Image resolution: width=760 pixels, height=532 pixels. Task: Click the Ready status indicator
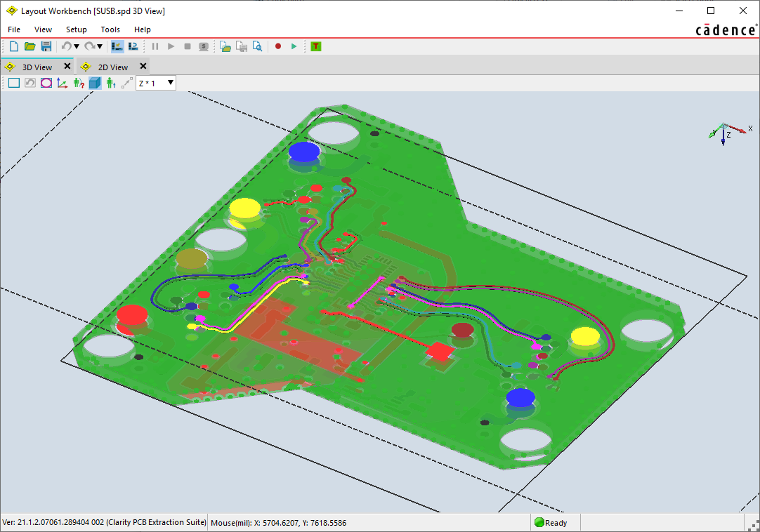click(550, 522)
